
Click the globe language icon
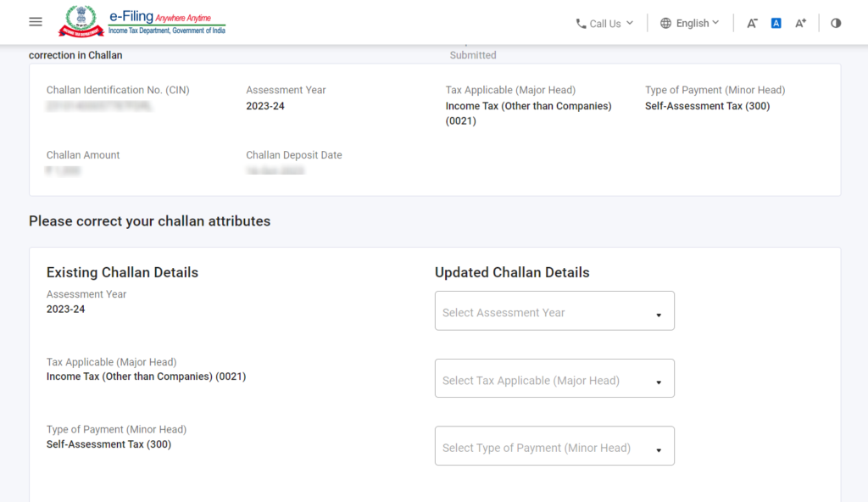coord(665,23)
